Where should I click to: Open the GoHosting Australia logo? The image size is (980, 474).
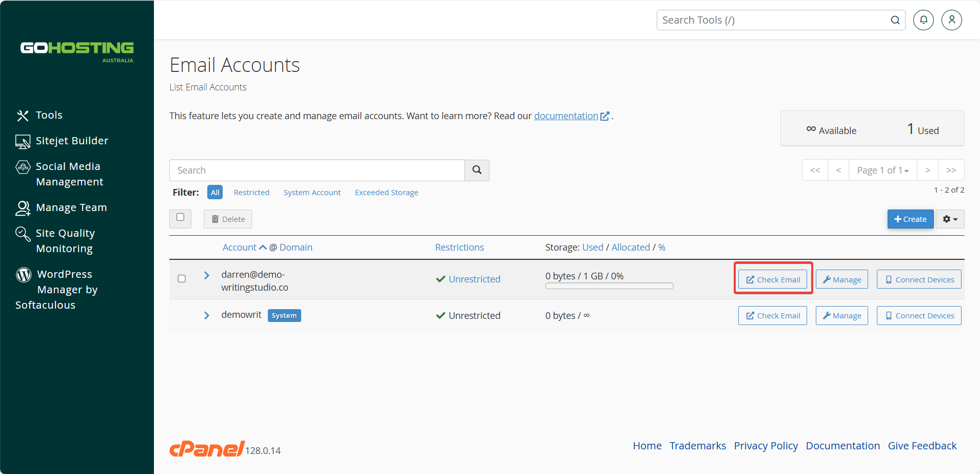pyautogui.click(x=77, y=52)
